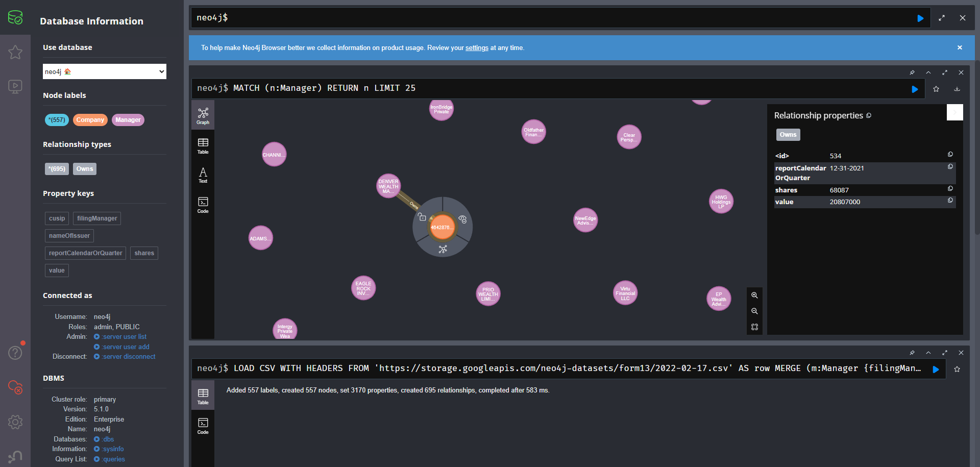This screenshot has width=980, height=467.
Task: Open the settings link in banner
Action: 477,48
